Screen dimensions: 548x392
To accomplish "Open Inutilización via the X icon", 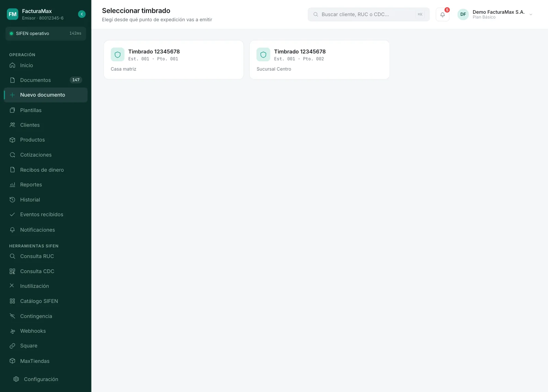I will pos(12,285).
